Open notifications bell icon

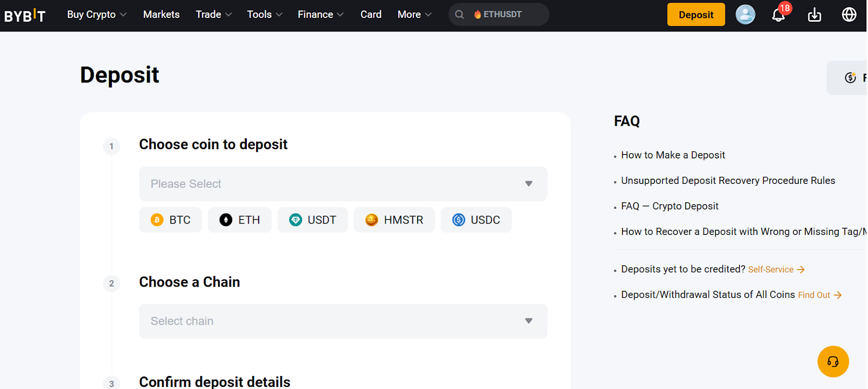click(x=779, y=15)
